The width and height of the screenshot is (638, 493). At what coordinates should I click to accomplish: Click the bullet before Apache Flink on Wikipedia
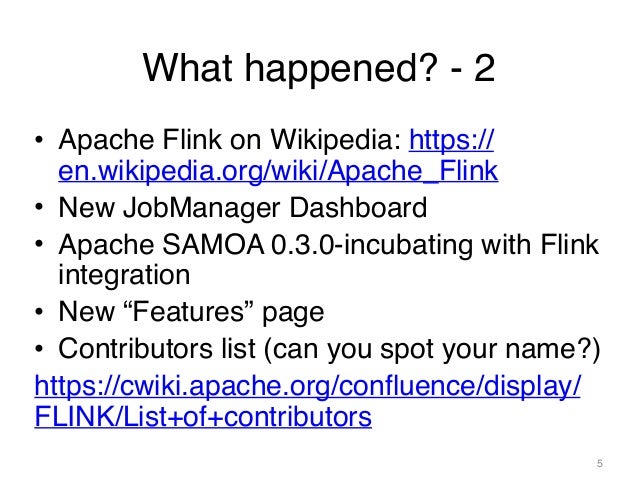coord(39,140)
